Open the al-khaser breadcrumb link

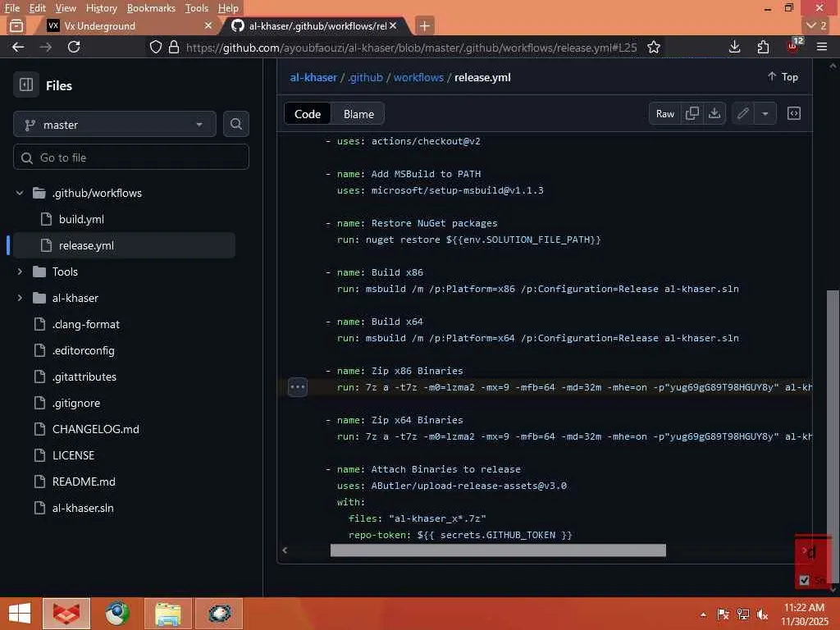point(313,77)
